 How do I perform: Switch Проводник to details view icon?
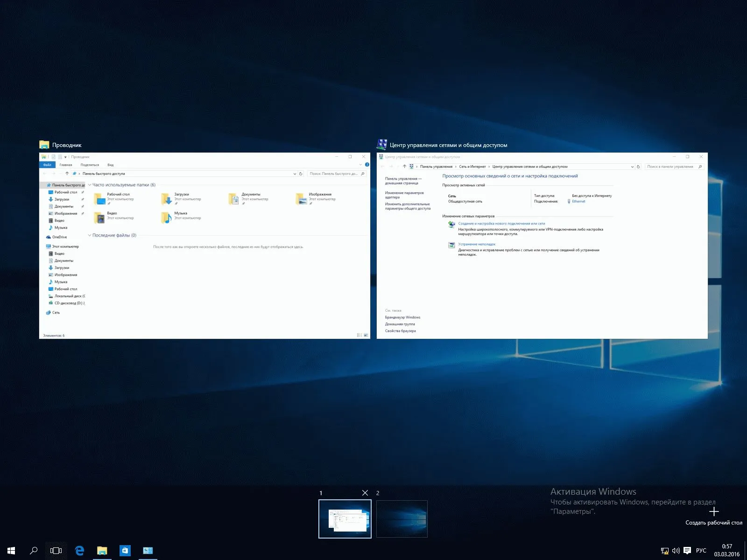click(x=359, y=335)
